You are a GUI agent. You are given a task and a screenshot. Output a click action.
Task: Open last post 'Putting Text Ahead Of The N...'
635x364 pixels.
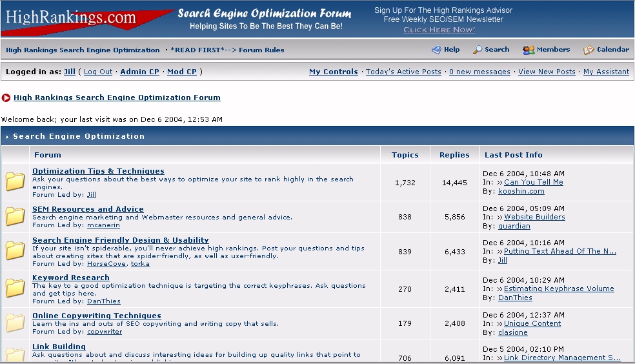[560, 252]
